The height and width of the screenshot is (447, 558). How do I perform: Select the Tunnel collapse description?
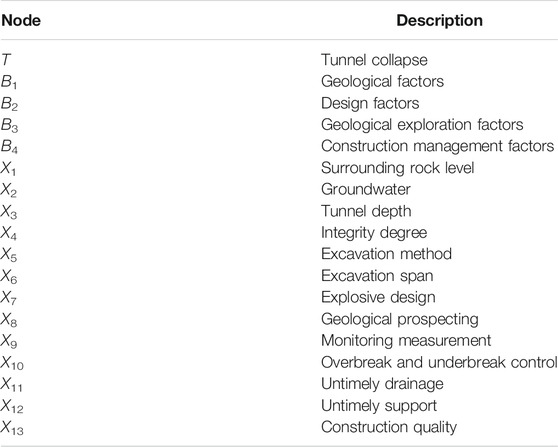point(374,60)
